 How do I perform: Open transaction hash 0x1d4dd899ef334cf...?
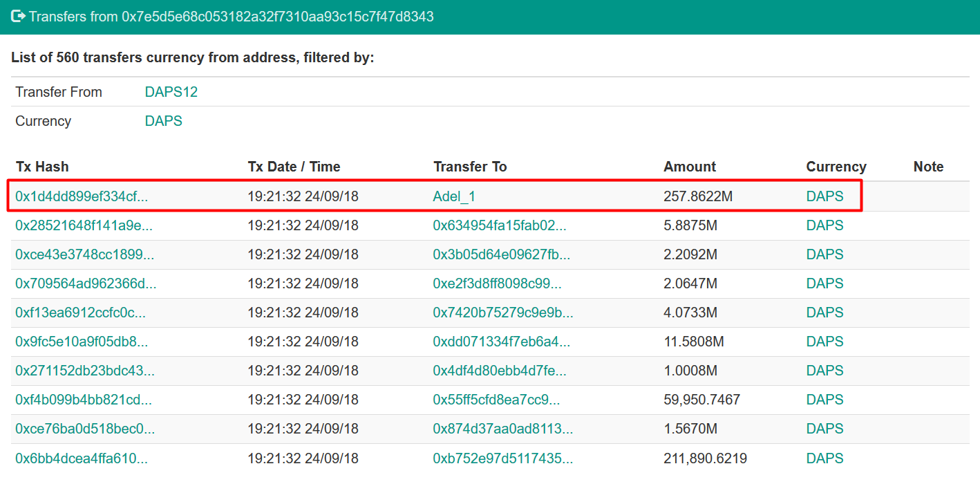pyautogui.click(x=82, y=196)
